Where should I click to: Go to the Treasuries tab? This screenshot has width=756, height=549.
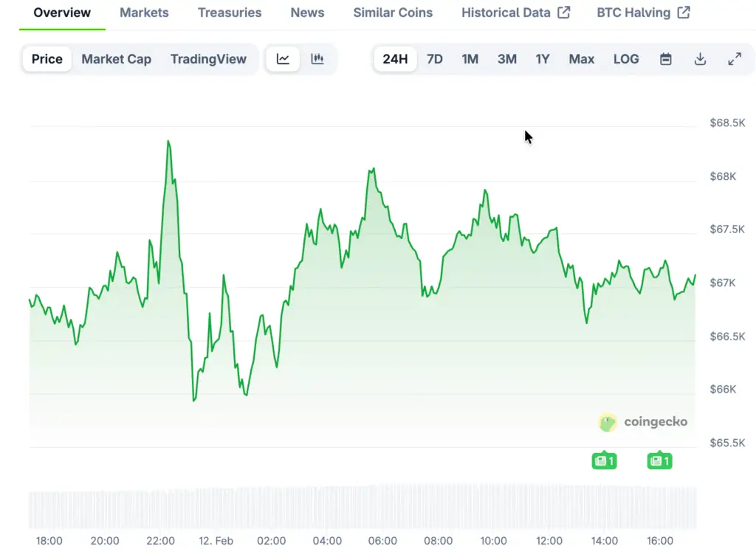tap(230, 13)
